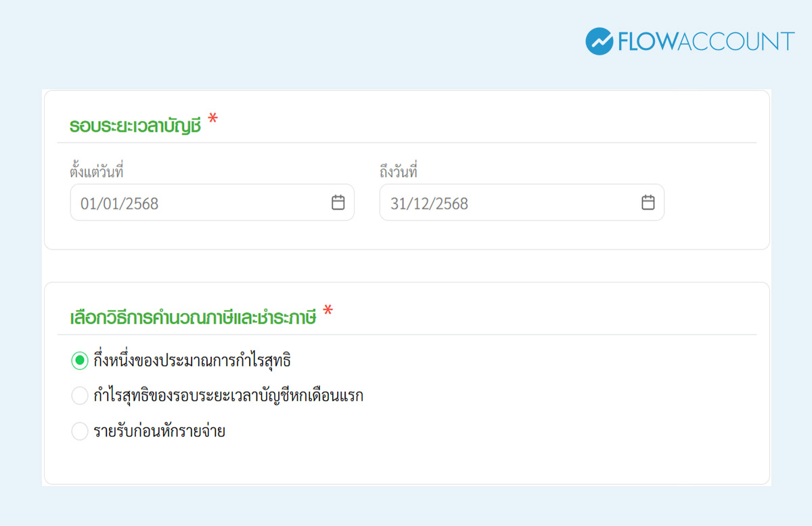Open calendar picker for ตั้งแต่วันที่ field
812x526 pixels.
coord(338,202)
